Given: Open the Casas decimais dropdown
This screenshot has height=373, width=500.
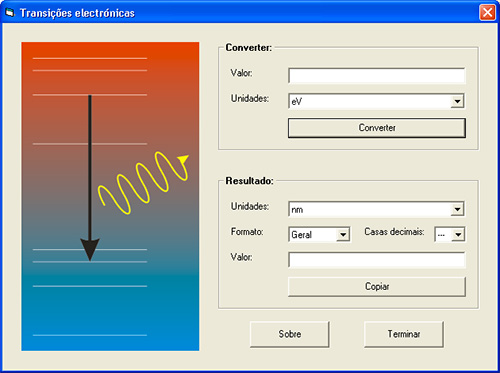Looking at the screenshot, I should pyautogui.click(x=458, y=235).
